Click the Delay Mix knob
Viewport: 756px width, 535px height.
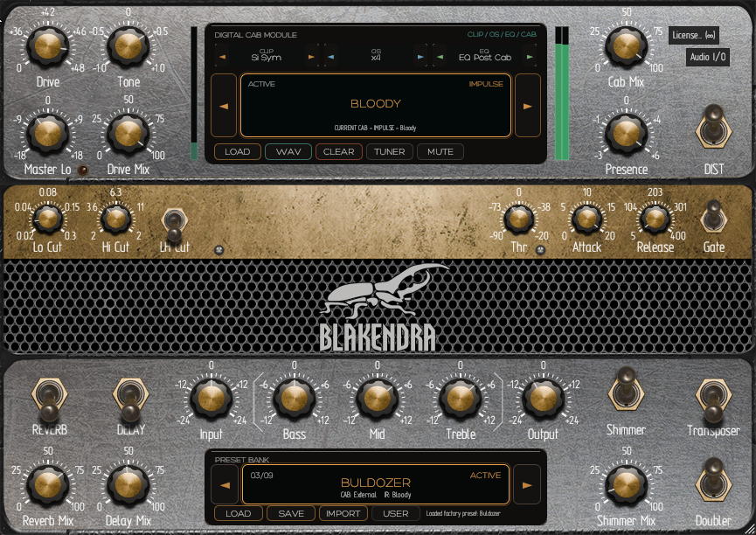pyautogui.click(x=128, y=484)
